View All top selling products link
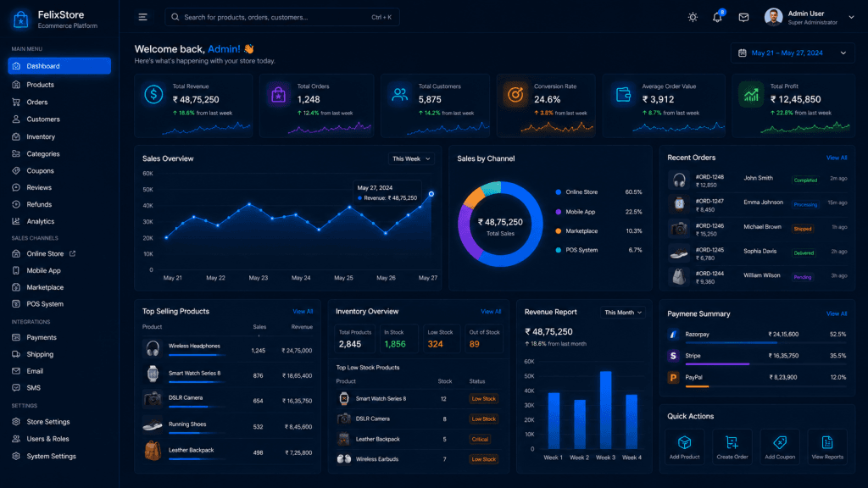This screenshot has width=868, height=488. point(303,312)
